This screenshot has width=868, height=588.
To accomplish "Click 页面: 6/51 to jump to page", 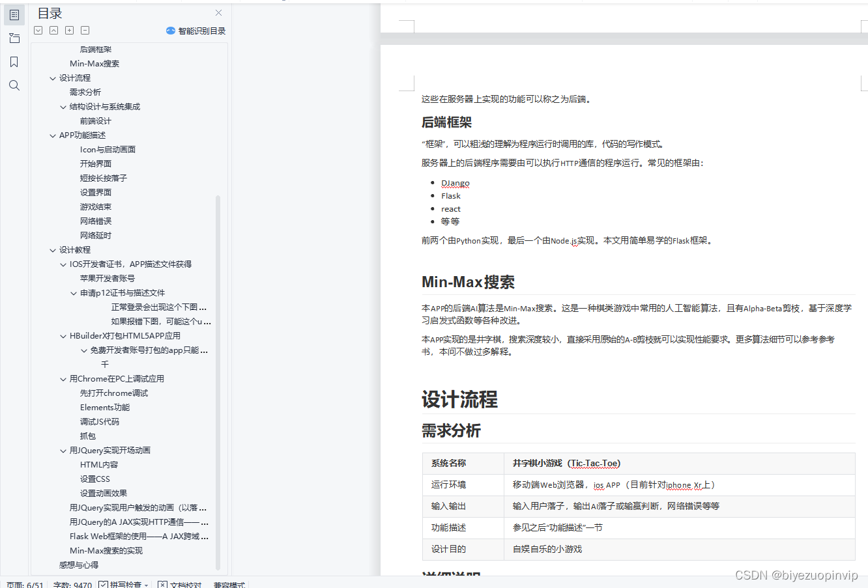I will click(23, 584).
